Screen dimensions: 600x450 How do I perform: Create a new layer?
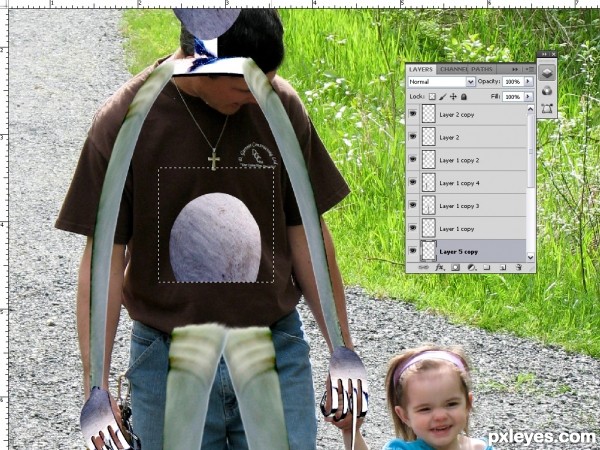coord(503,267)
